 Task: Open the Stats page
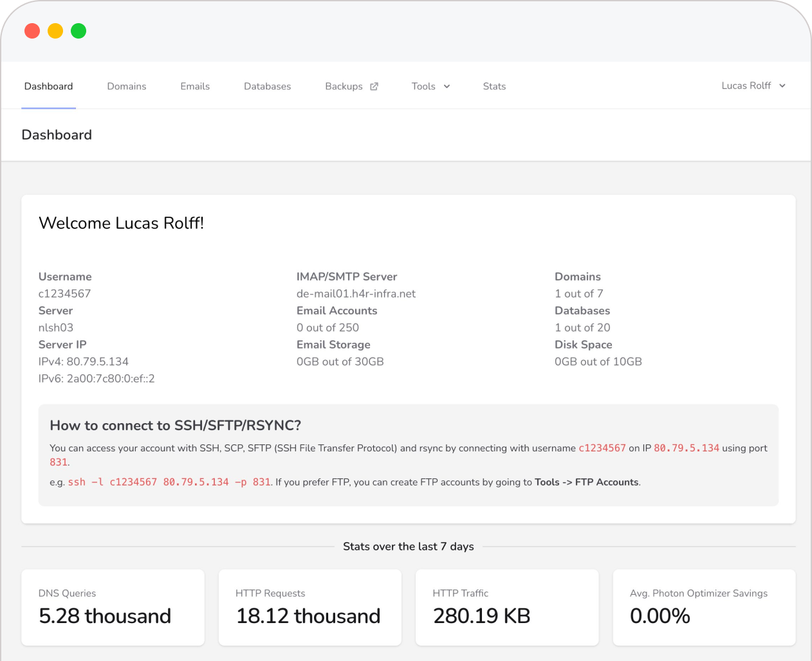pyautogui.click(x=494, y=86)
